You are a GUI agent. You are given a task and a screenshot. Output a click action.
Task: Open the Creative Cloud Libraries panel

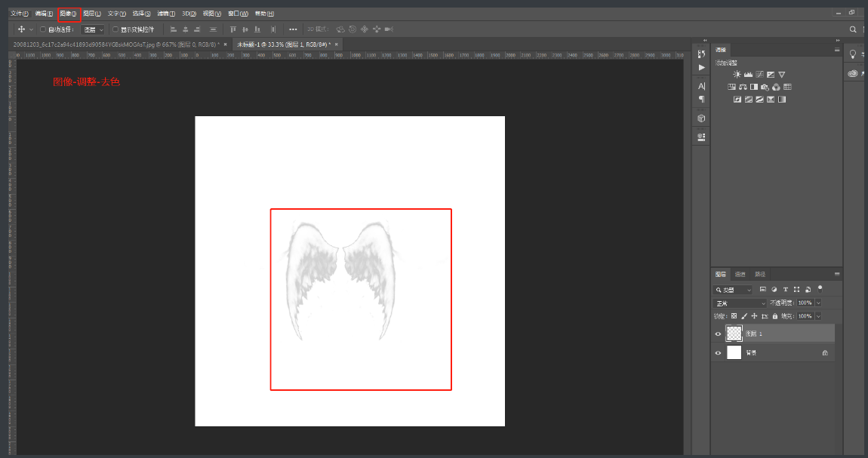(853, 73)
